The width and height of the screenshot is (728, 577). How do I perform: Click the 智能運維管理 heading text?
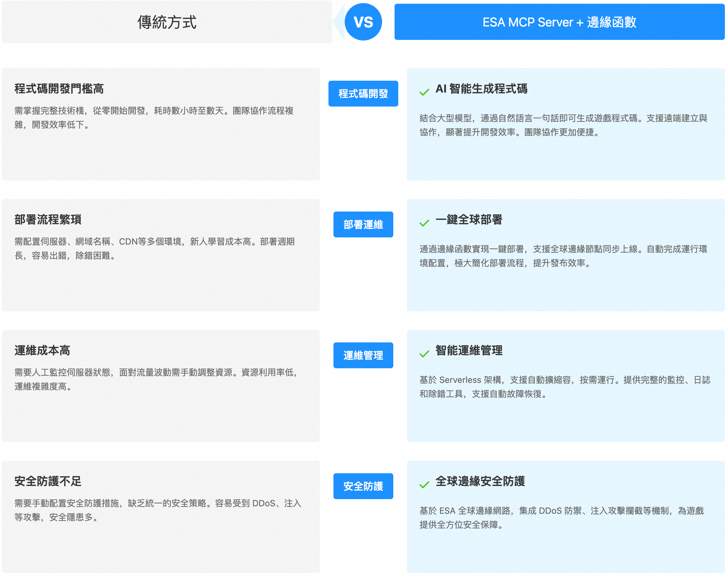tap(469, 350)
